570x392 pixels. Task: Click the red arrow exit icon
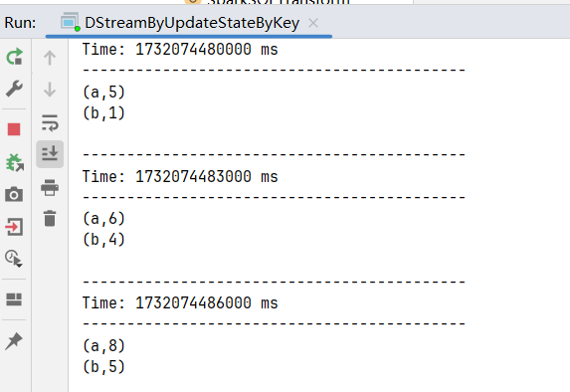pos(14,227)
